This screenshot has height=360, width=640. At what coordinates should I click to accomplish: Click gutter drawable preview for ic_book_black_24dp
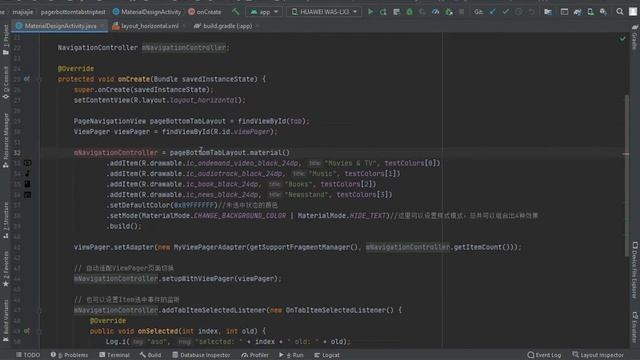[27, 184]
